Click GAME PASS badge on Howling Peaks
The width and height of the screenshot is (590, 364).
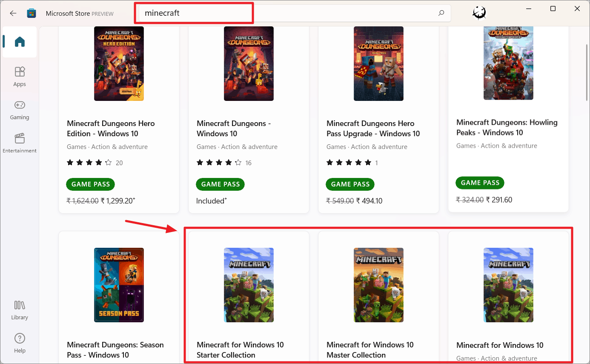pyautogui.click(x=480, y=183)
